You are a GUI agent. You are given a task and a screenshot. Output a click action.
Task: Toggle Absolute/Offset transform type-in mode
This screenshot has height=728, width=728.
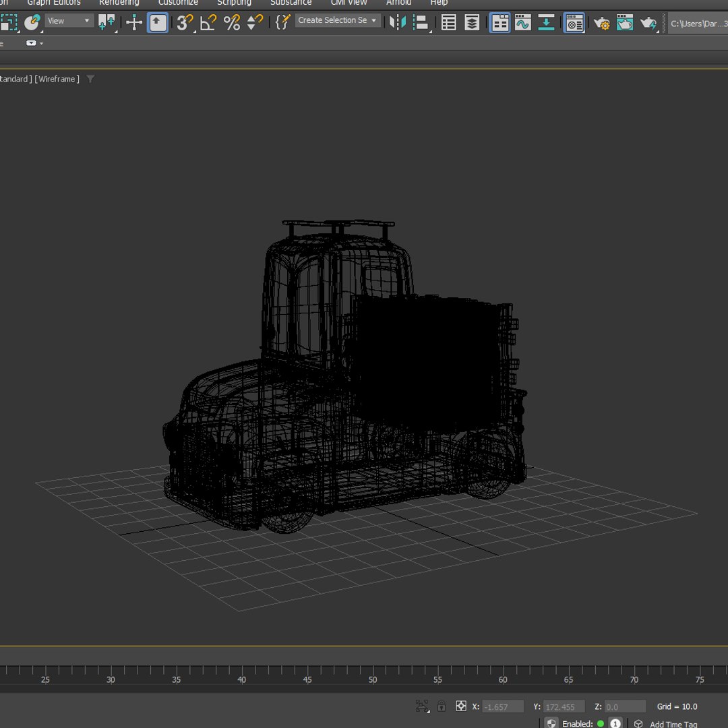click(x=461, y=706)
